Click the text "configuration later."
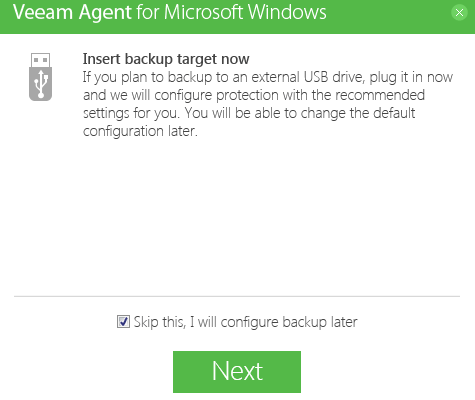The image size is (475, 400). (x=140, y=131)
